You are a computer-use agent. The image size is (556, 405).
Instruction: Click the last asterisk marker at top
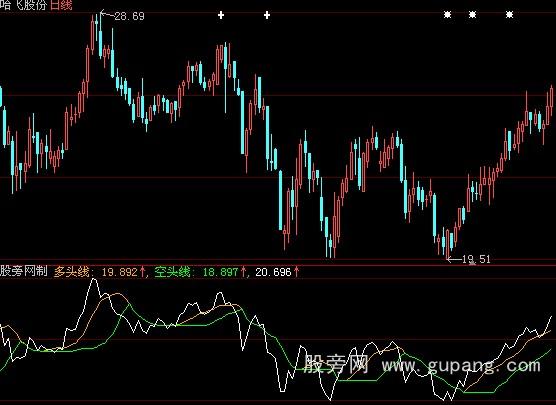pyautogui.click(x=510, y=15)
